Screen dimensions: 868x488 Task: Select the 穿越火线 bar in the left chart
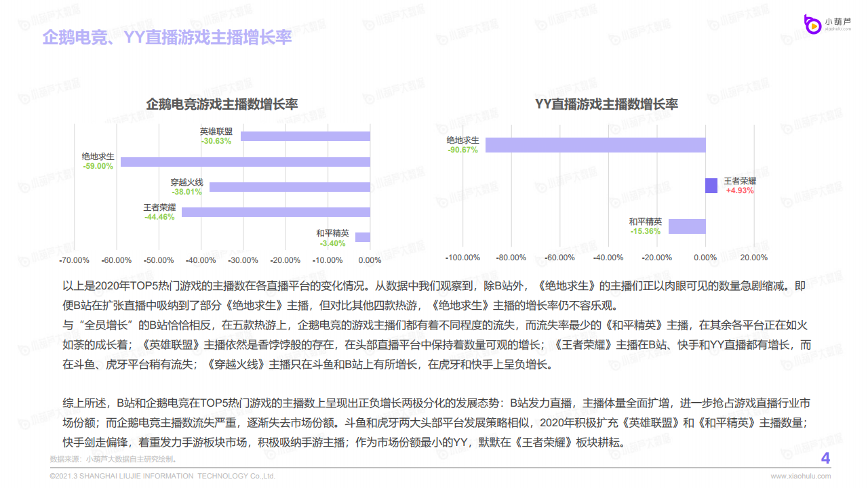coord(290,187)
